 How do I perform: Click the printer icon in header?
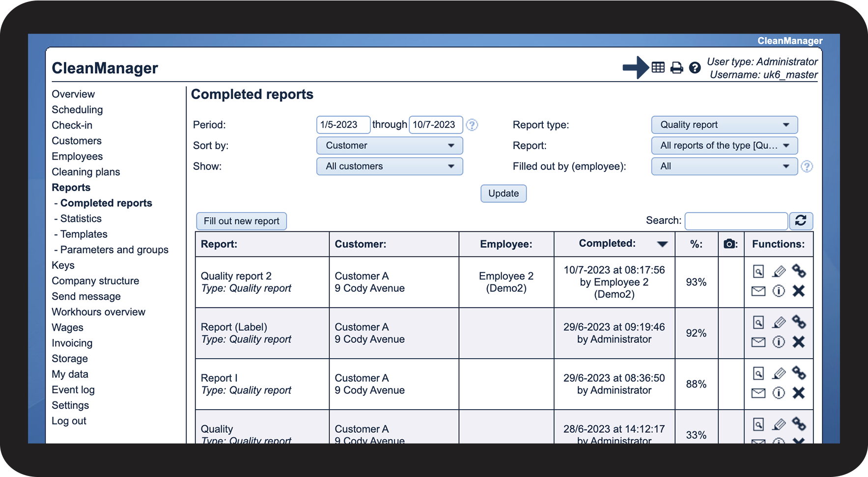[x=676, y=68]
